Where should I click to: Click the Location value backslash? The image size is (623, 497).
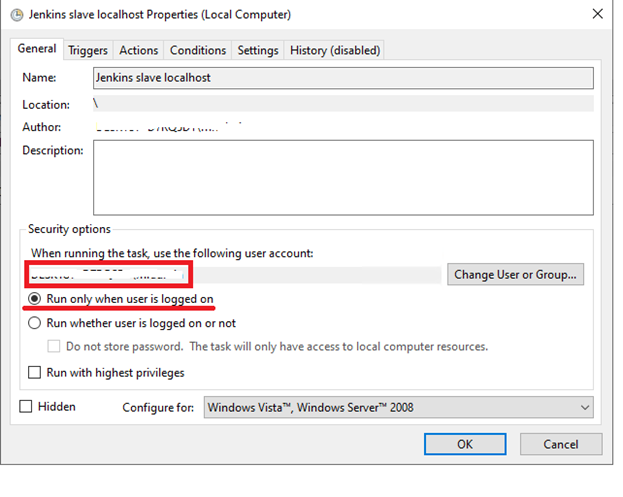[96, 104]
